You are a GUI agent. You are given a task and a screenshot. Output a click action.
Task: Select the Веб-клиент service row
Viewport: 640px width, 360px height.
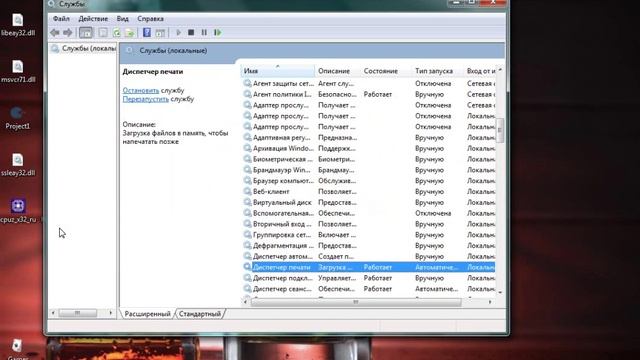[368, 192]
